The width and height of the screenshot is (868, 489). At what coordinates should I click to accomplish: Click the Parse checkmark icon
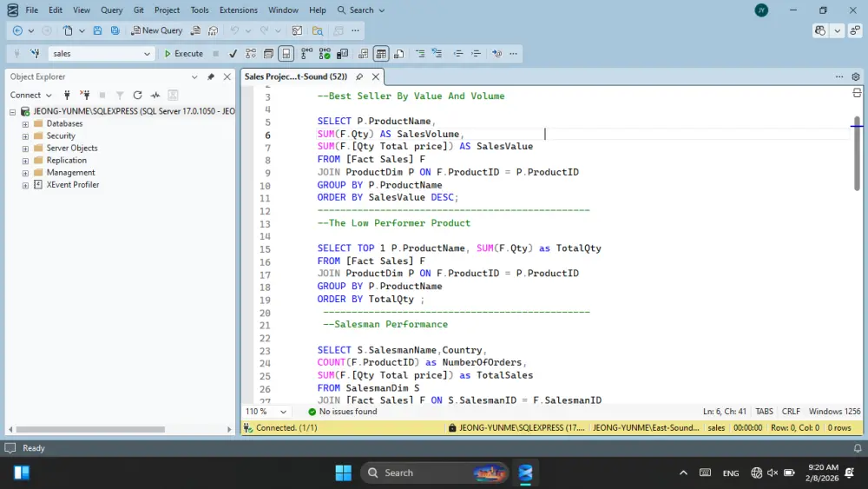point(233,54)
